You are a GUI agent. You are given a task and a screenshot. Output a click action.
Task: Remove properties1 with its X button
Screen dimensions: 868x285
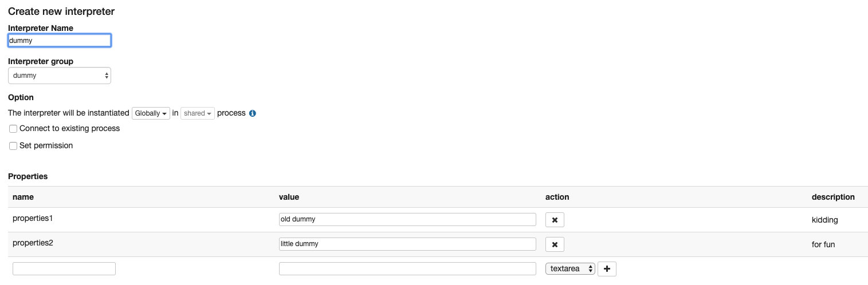(x=555, y=220)
